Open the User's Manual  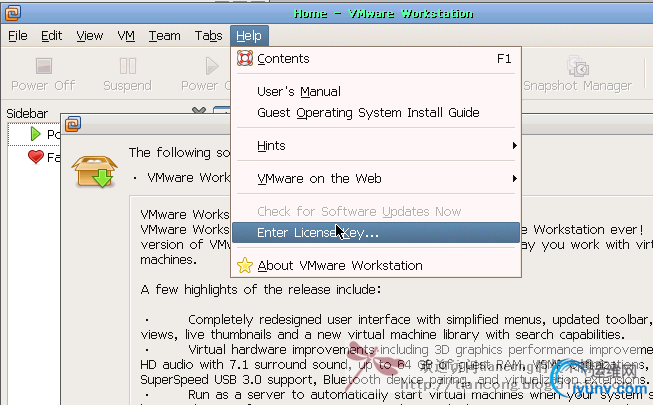(376, 92)
